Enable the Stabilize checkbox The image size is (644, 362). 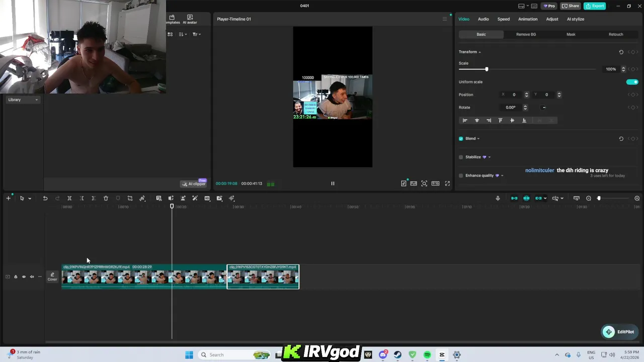coord(461,157)
